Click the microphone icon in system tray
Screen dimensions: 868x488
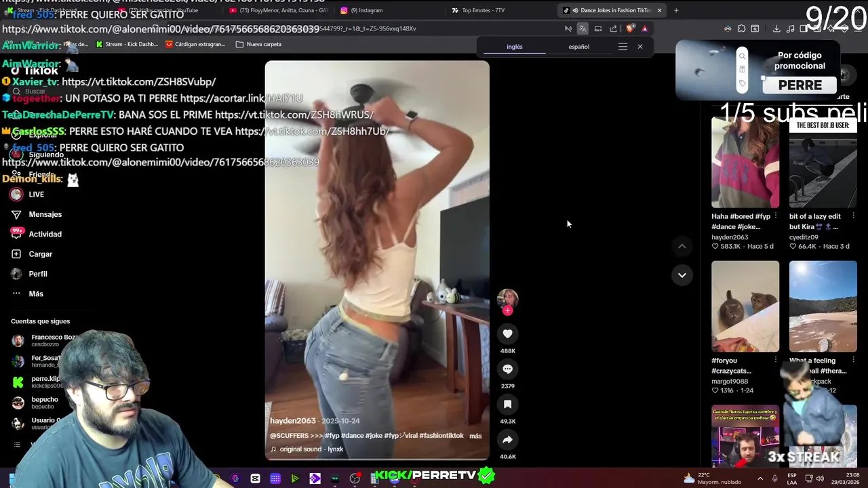[774, 479]
